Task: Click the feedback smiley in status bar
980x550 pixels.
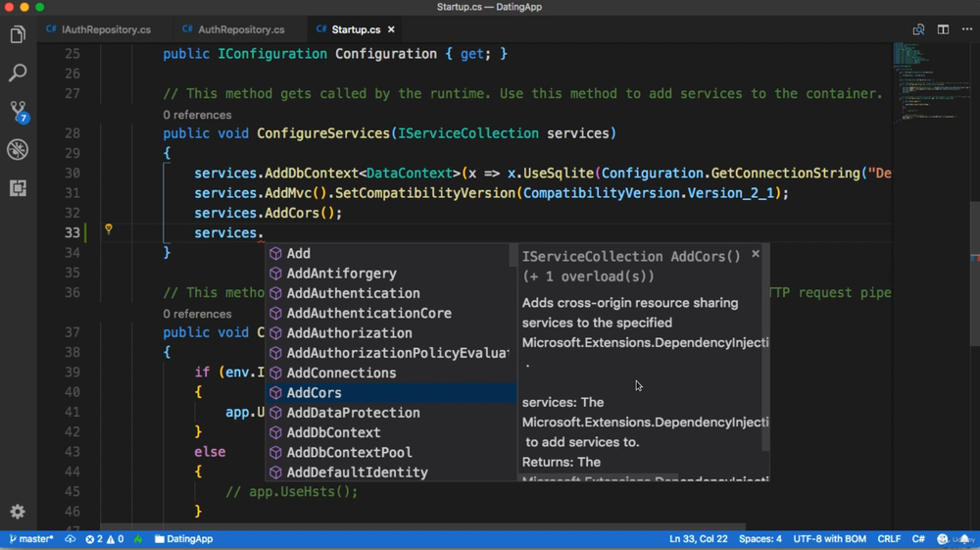Action: 943,539
